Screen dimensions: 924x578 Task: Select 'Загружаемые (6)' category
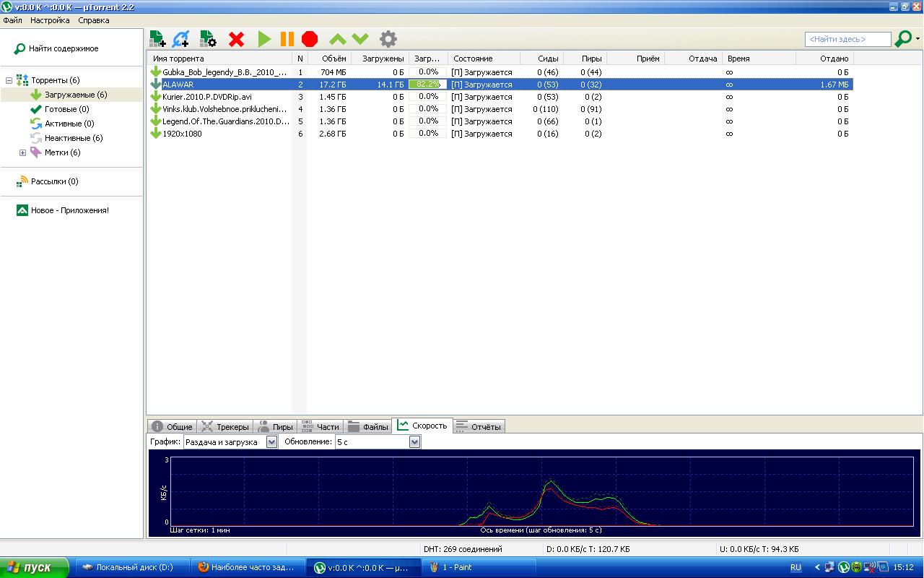point(76,95)
